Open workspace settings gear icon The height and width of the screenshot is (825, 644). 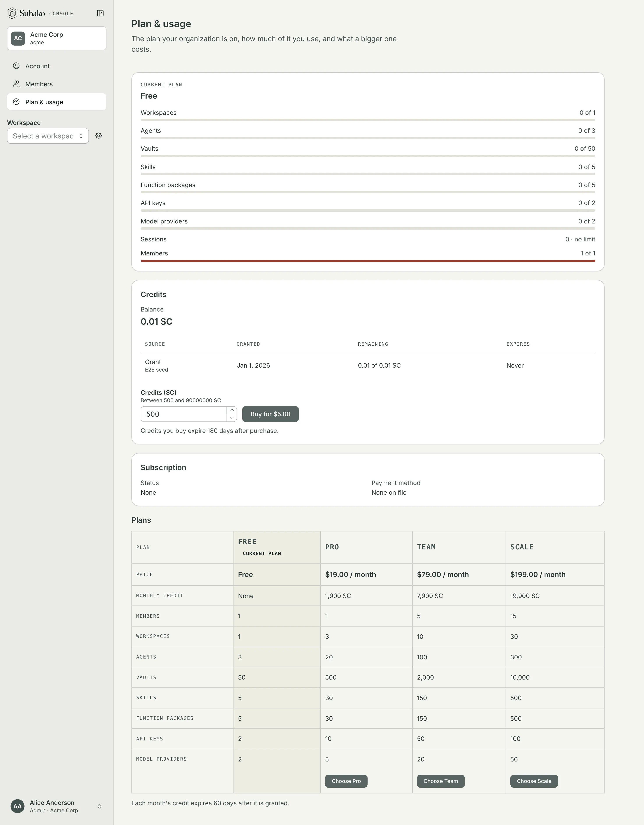99,136
